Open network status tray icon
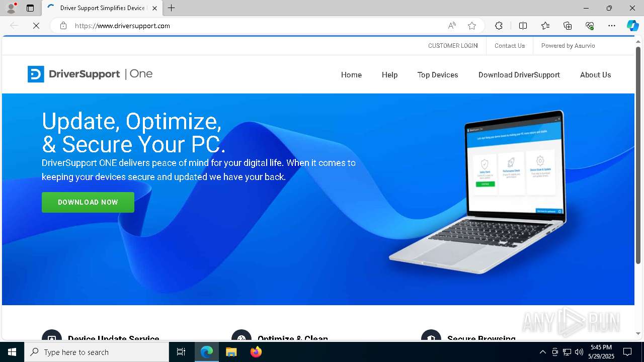Screen dimensions: 644x362 click(x=567, y=352)
